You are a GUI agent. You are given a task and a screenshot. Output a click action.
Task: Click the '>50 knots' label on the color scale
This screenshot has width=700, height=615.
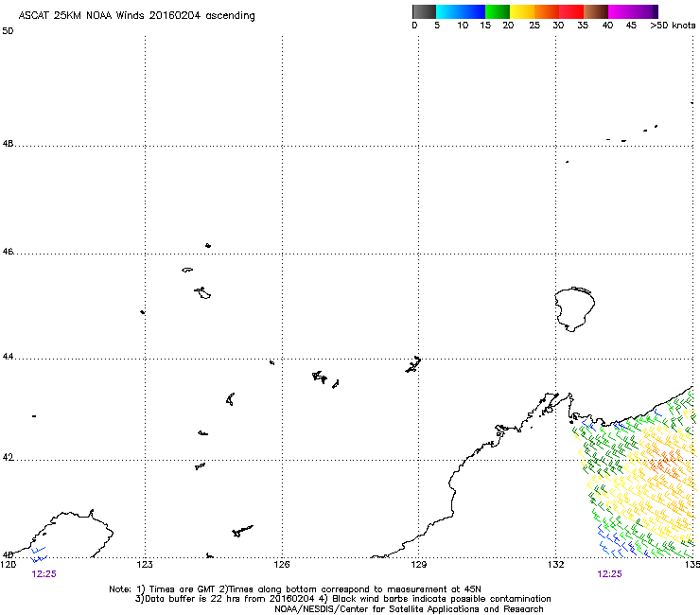tap(673, 26)
